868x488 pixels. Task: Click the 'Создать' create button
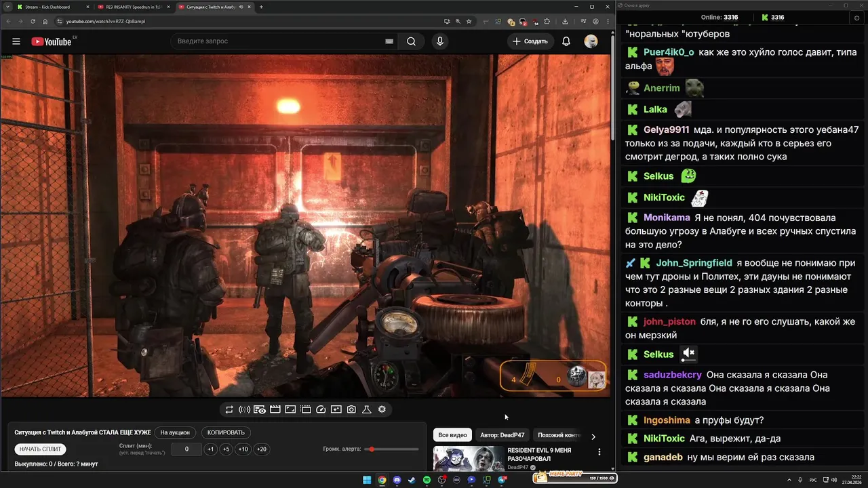530,41
